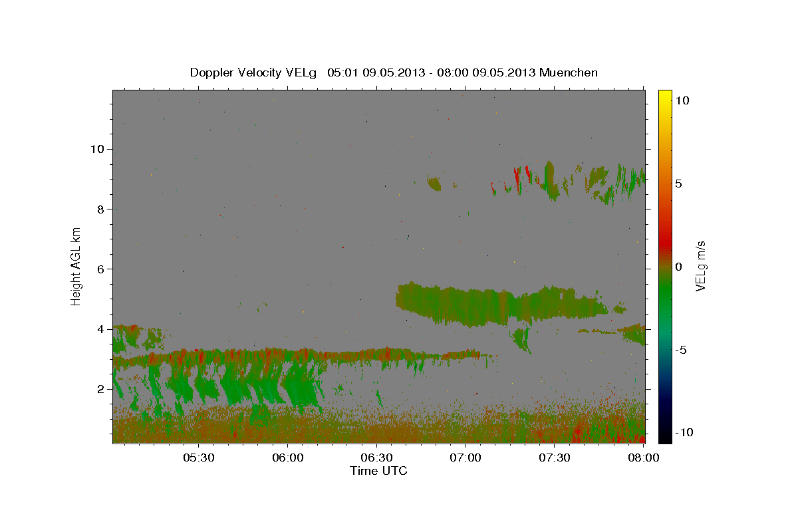Click the yellow top of the colorbar

664,96
